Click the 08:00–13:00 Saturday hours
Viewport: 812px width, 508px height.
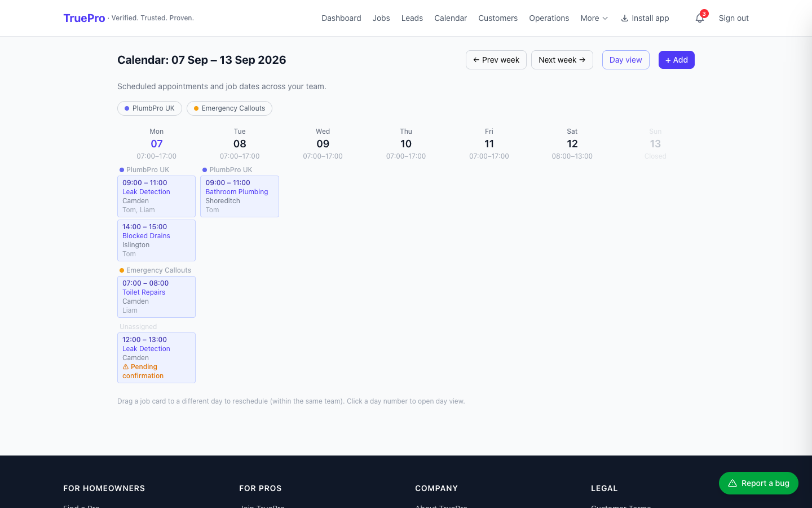[572, 156]
